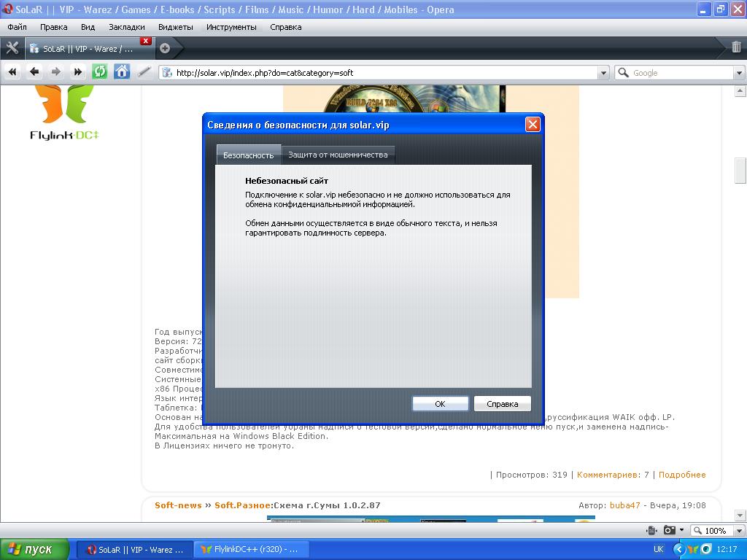Click the Справка button in the dialog
This screenshot has height=560, width=747.
[x=502, y=404]
